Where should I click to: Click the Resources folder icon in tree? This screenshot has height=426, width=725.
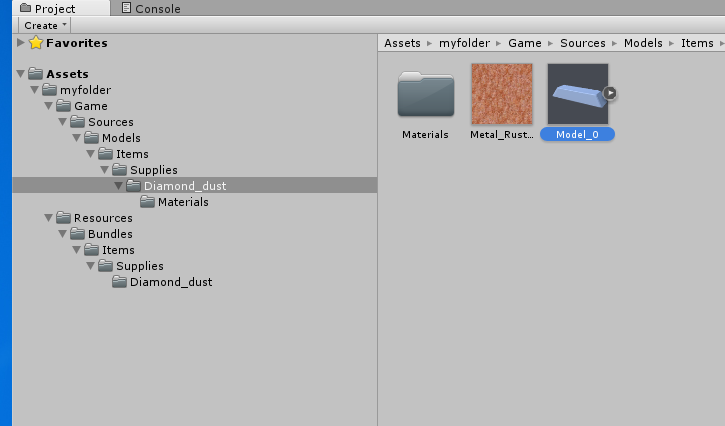pos(64,218)
